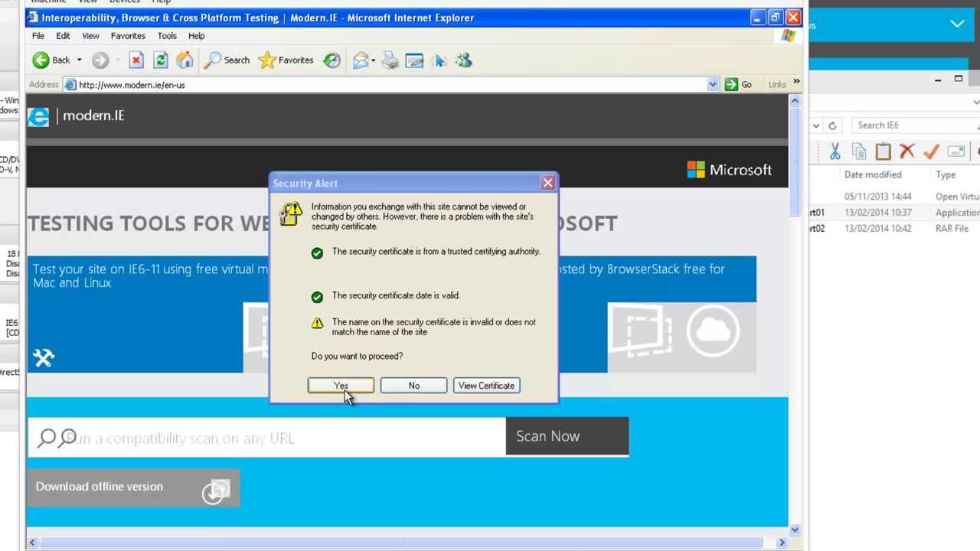Click the red X Delete icon in Explorer
The image size is (980, 551).
point(907,152)
